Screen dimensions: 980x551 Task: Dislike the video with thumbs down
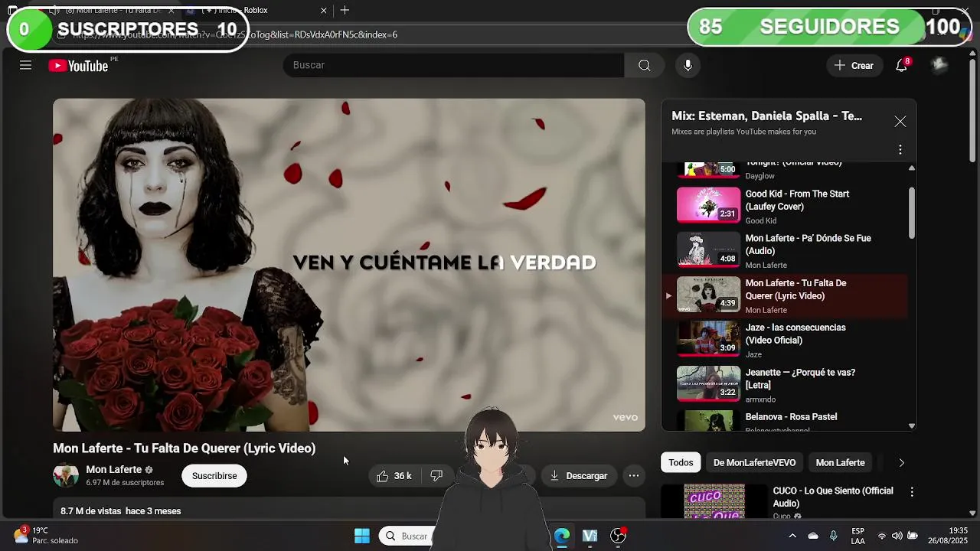coord(436,476)
